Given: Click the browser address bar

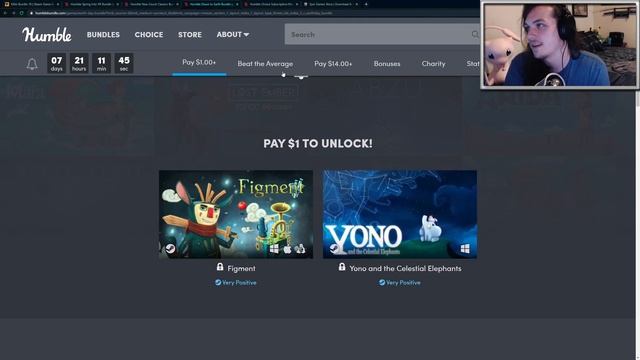Looking at the screenshot, I should (253, 13).
